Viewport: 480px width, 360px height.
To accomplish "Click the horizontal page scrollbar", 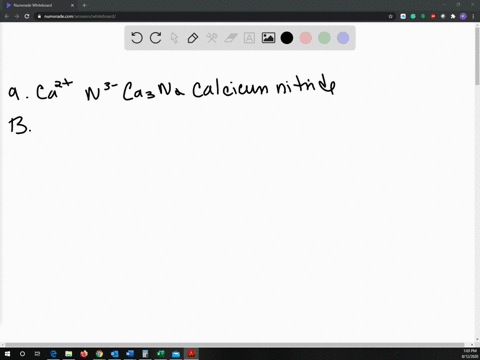I will coord(234,345).
